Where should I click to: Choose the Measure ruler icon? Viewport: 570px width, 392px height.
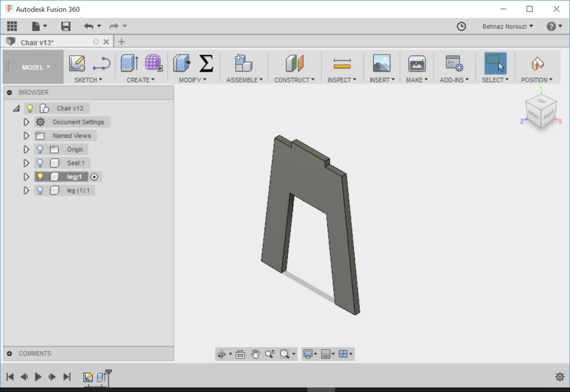click(342, 64)
